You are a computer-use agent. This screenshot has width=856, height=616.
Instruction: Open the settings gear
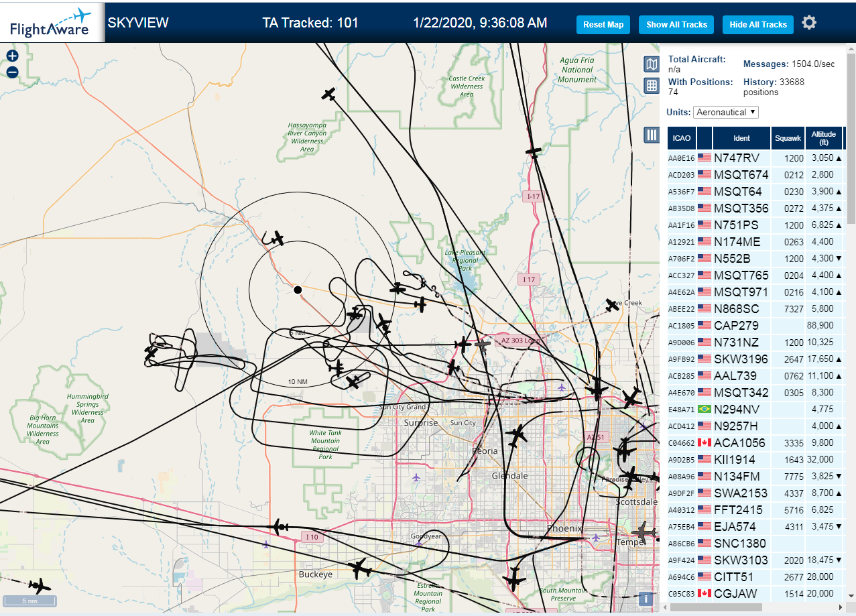(809, 23)
